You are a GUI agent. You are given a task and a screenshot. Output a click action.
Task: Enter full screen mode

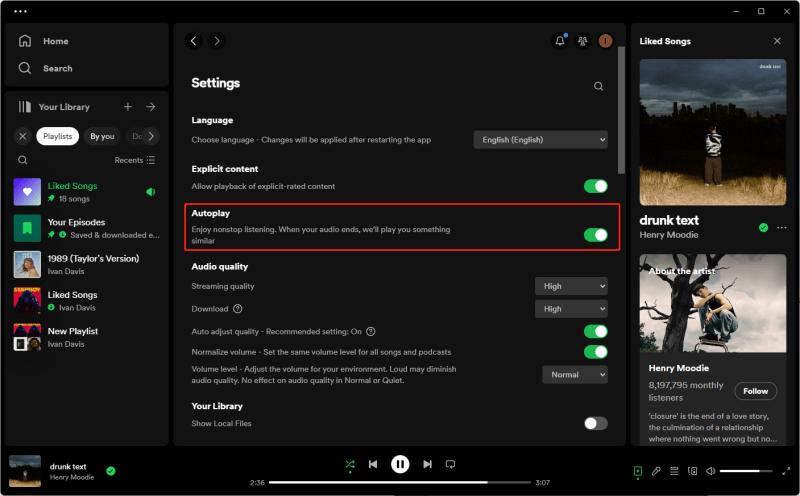tap(786, 471)
